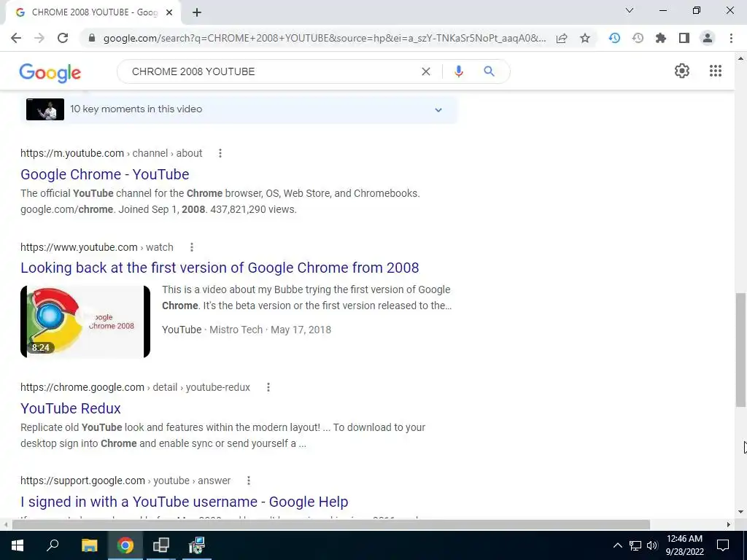Open the profile avatar menu
The image size is (747, 560).
(708, 38)
